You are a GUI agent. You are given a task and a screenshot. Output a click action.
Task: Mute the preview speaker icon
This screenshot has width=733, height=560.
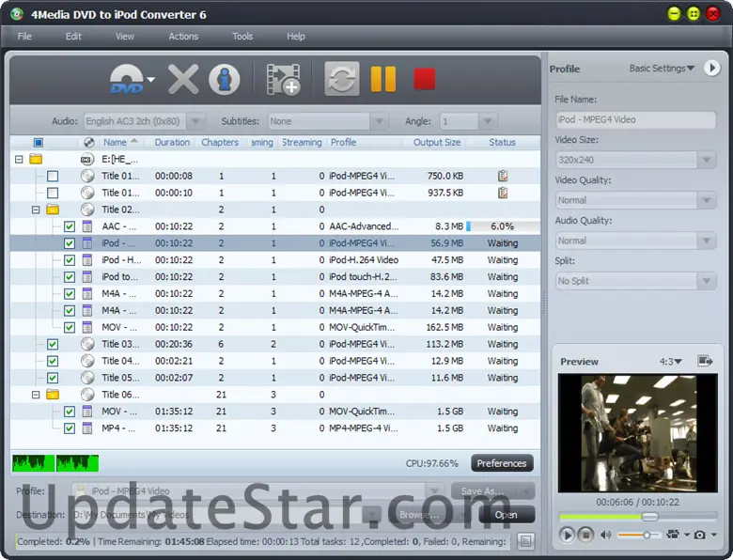click(x=606, y=535)
